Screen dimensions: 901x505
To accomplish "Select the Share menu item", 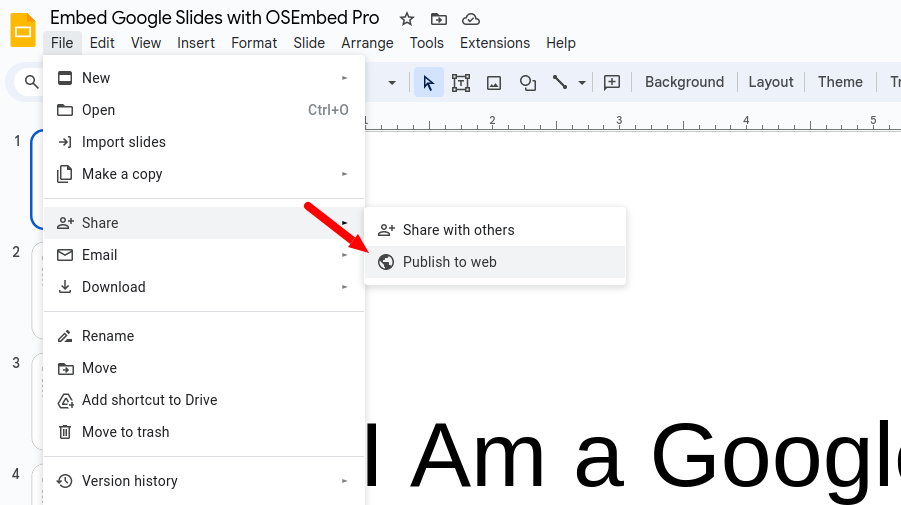I will 204,223.
